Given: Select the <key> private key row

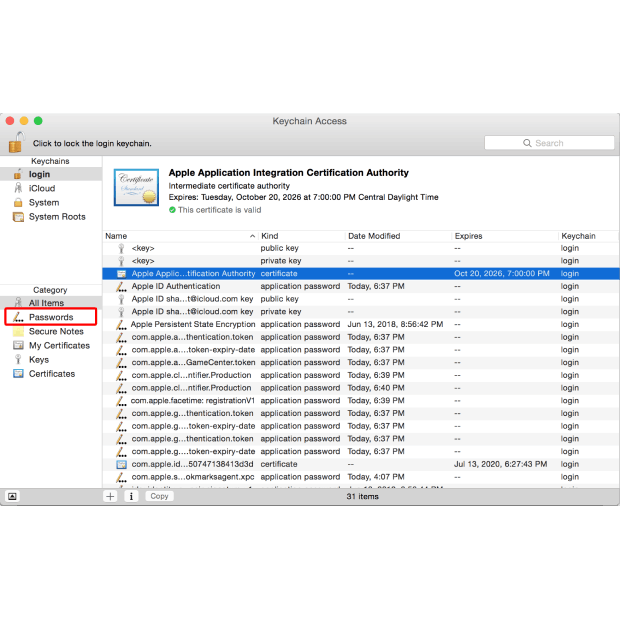Looking at the screenshot, I should click(x=361, y=261).
